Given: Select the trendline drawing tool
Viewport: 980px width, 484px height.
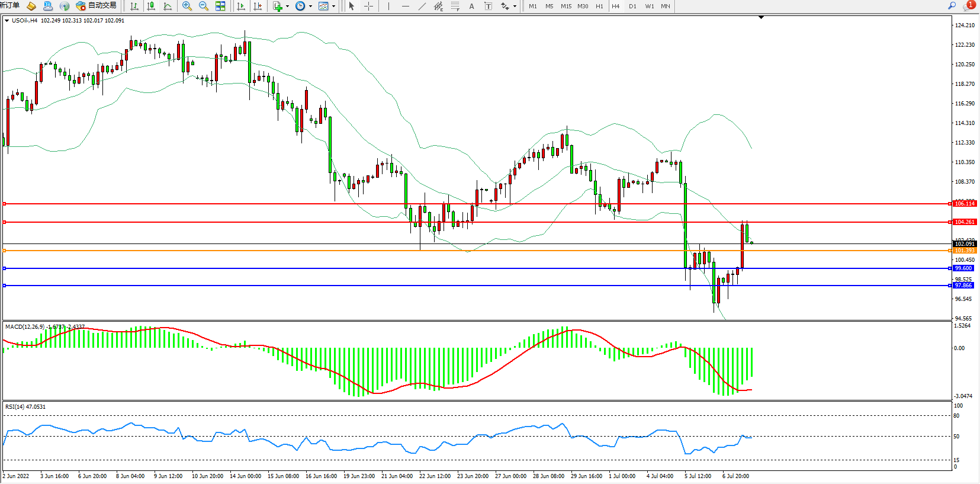Looking at the screenshot, I should click(x=422, y=6).
